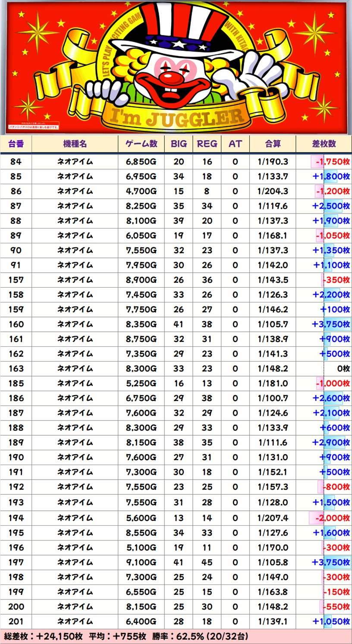Viewport: 352px width, 644px height.
Task: Select the 合算 column header
Action: (x=273, y=144)
